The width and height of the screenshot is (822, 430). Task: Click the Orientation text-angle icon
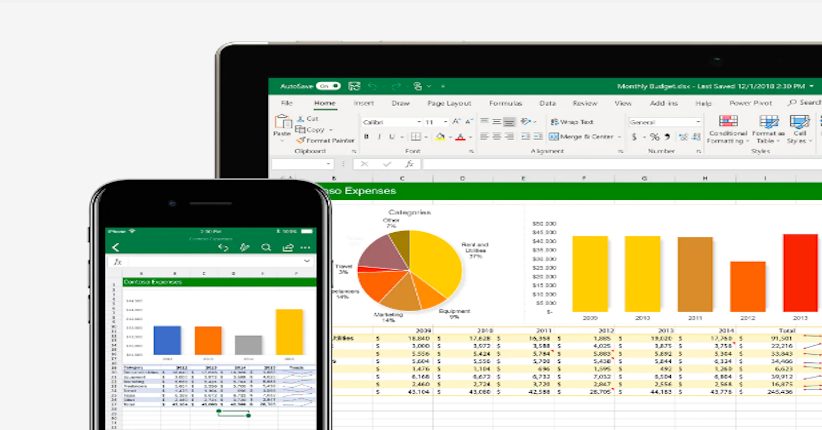click(x=525, y=122)
